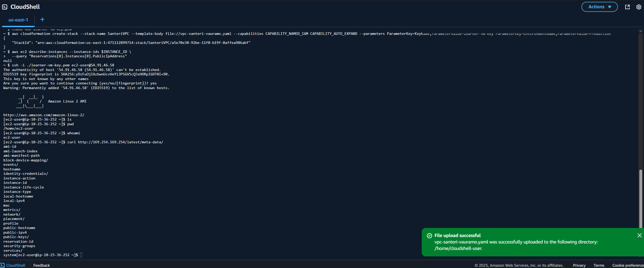The height and width of the screenshot is (268, 644).
Task: Click the curl meta-data command line
Action: (115, 142)
